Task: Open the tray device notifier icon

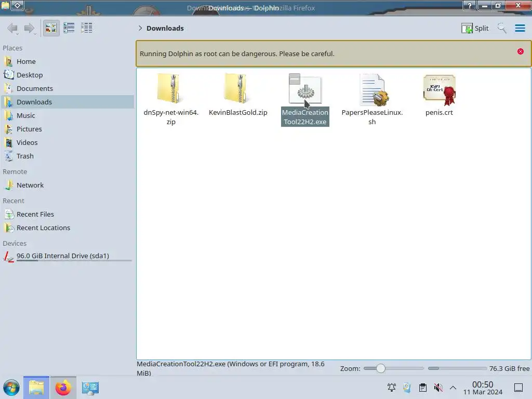Action: point(407,388)
